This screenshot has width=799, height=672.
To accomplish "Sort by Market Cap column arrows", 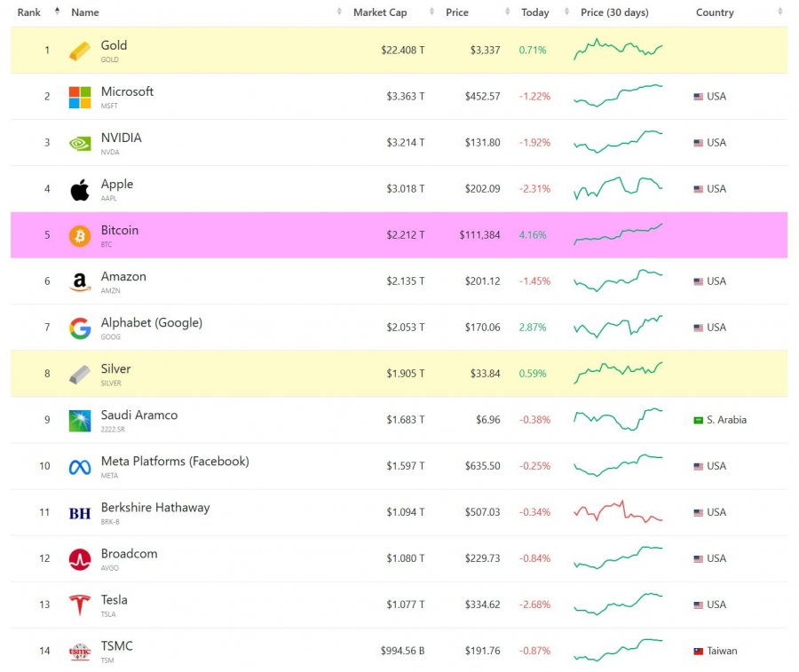I will pyautogui.click(x=432, y=12).
